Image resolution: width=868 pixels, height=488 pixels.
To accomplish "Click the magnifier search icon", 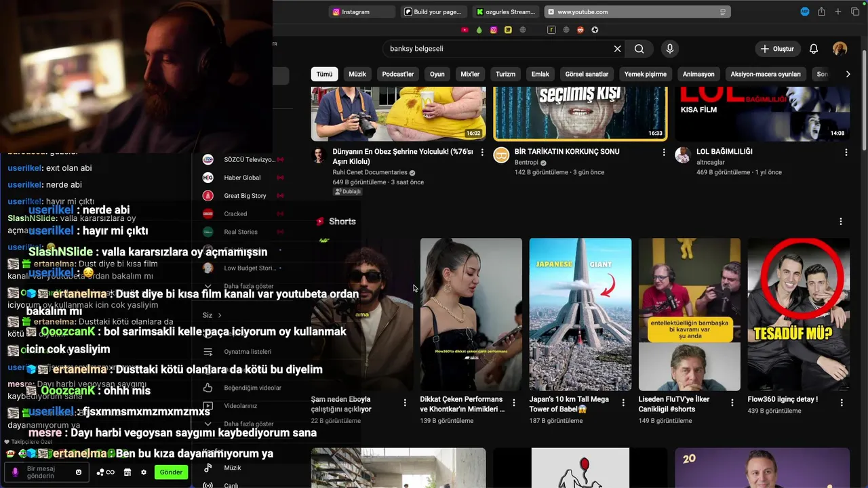I will tap(639, 49).
